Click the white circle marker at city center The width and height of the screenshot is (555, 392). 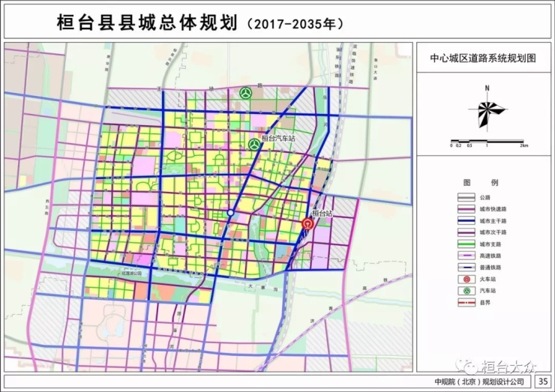click(230, 213)
